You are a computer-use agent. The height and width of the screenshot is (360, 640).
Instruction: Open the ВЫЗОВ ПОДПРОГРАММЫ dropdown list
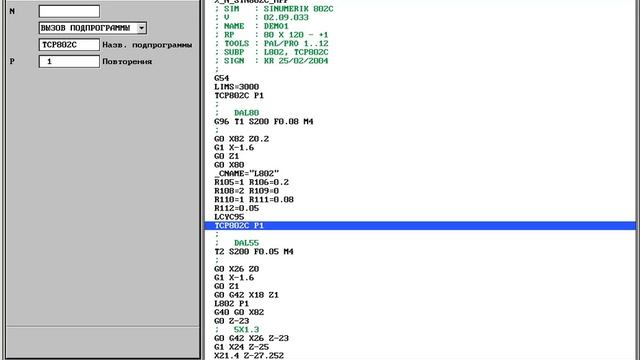[x=141, y=28]
